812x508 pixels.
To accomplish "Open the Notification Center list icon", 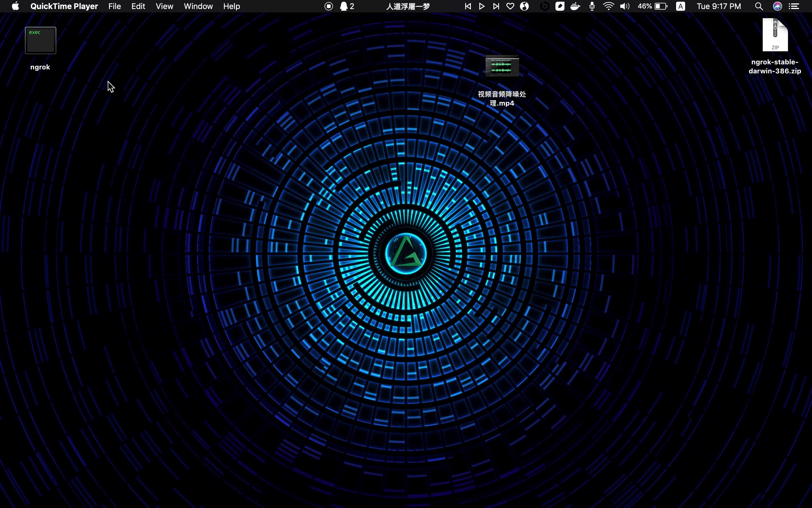I will click(x=794, y=6).
